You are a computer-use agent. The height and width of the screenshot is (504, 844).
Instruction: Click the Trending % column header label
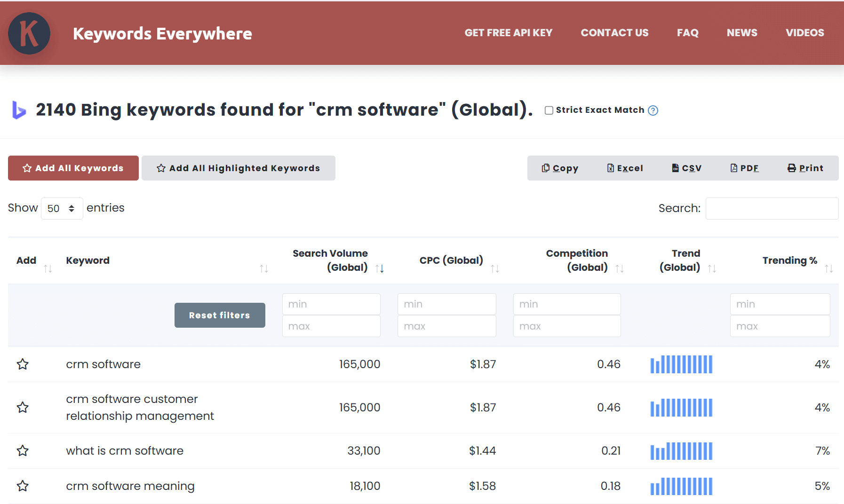(x=789, y=260)
